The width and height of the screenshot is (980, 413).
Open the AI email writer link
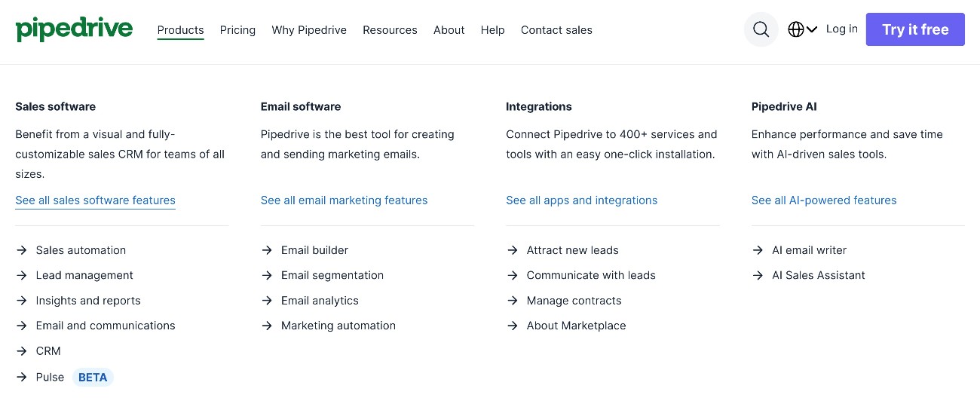pos(809,250)
